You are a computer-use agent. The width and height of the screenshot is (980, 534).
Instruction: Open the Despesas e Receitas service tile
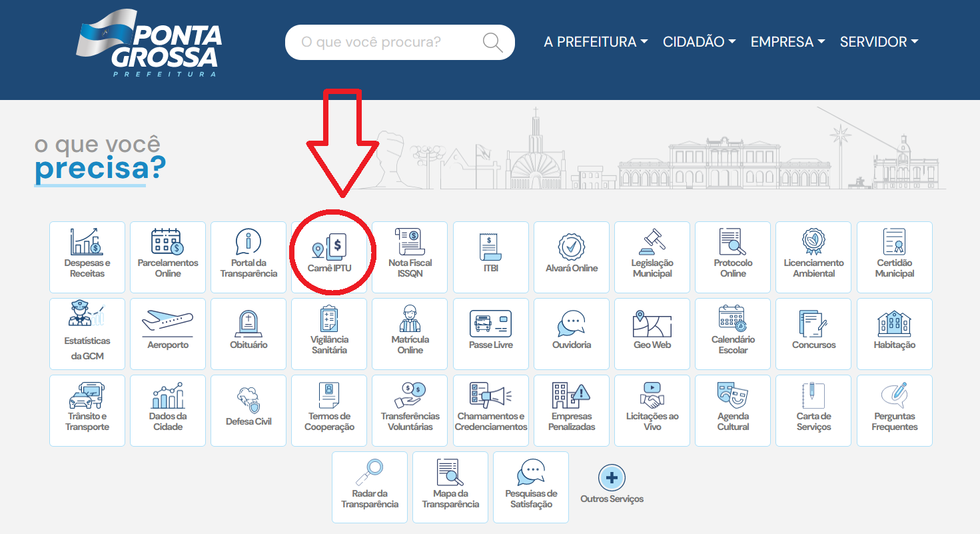click(87, 257)
